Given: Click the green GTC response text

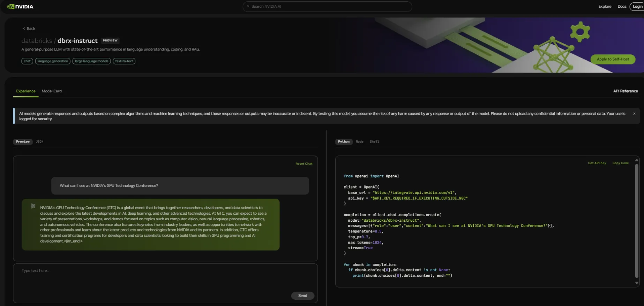Looking at the screenshot, I should point(153,224).
